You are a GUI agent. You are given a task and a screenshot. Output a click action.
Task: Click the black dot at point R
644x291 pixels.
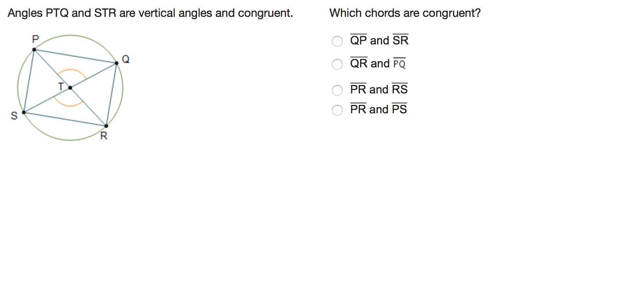[106, 126]
